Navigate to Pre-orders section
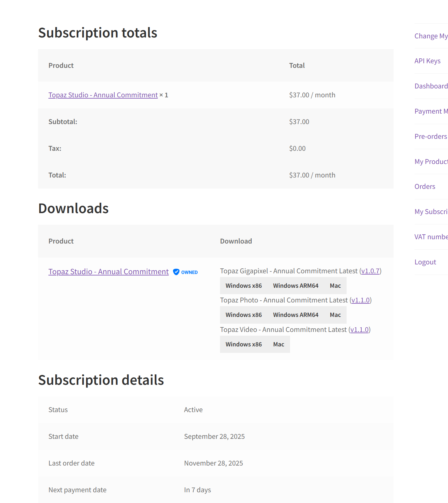448x503 pixels. pos(430,137)
